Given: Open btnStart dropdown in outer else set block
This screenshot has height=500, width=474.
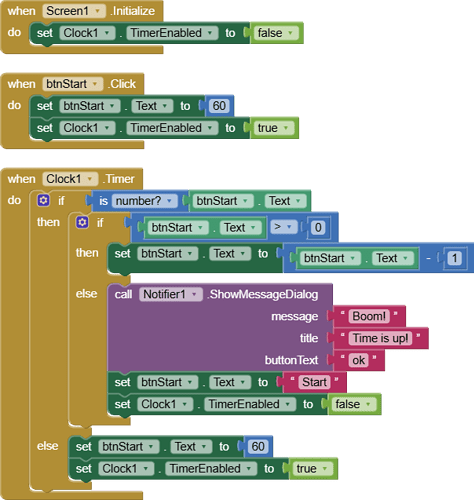Looking at the screenshot, I should (129, 447).
